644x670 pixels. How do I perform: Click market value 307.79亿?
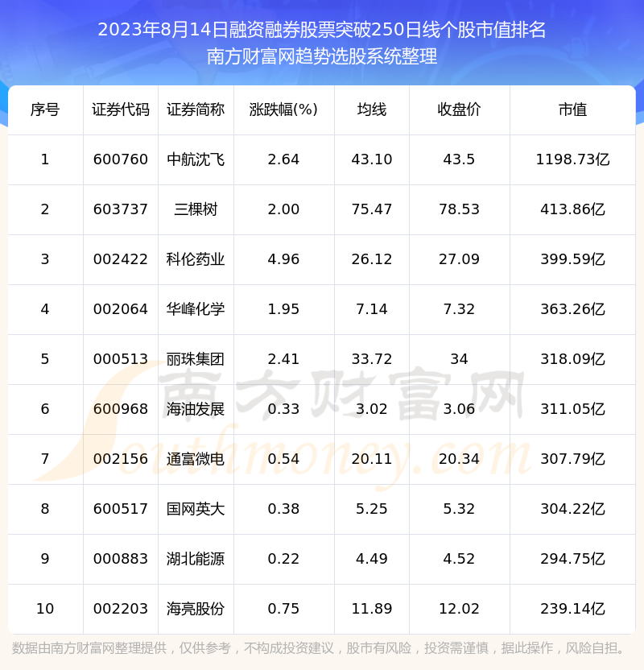pyautogui.click(x=572, y=459)
